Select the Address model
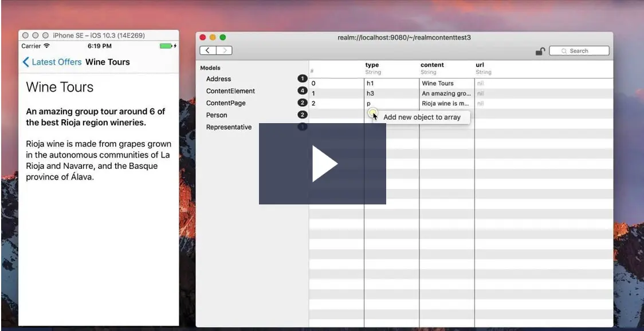This screenshot has height=331, width=644. pos(218,79)
